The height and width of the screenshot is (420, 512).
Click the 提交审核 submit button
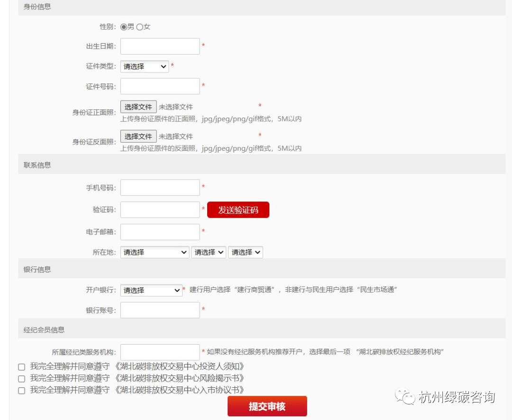pos(268,406)
